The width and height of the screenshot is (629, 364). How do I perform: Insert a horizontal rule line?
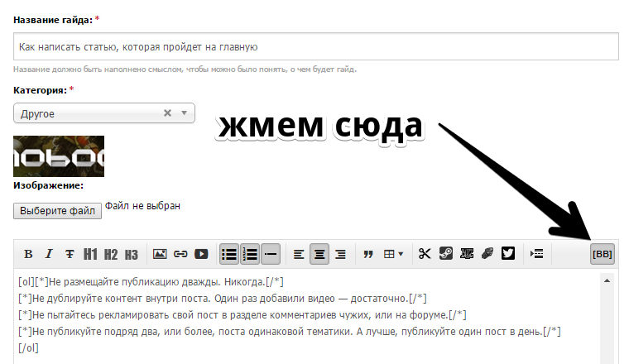coord(271,254)
